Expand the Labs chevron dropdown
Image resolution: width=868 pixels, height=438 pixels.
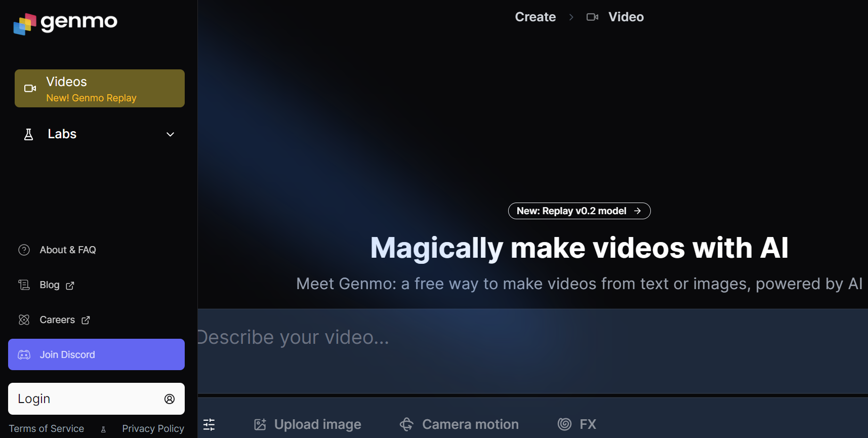point(171,134)
